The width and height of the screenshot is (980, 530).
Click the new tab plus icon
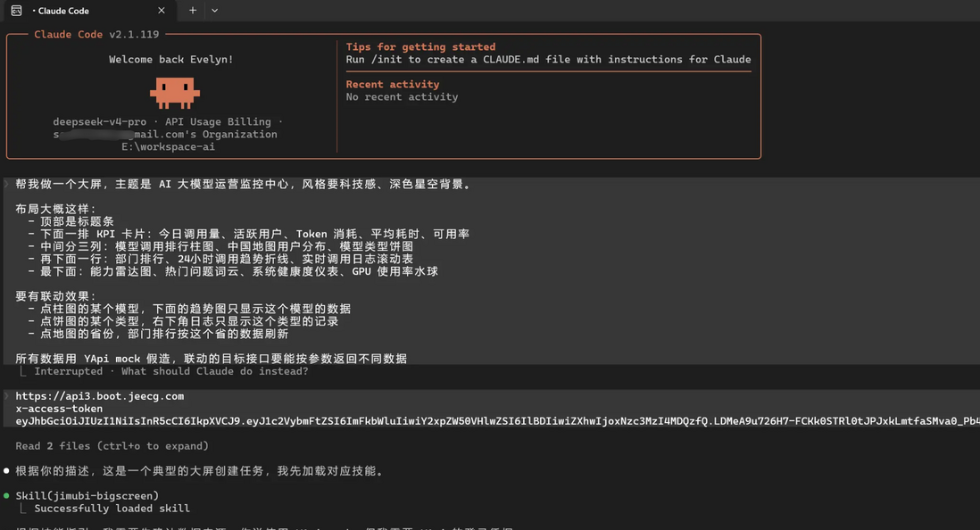pyautogui.click(x=193, y=11)
